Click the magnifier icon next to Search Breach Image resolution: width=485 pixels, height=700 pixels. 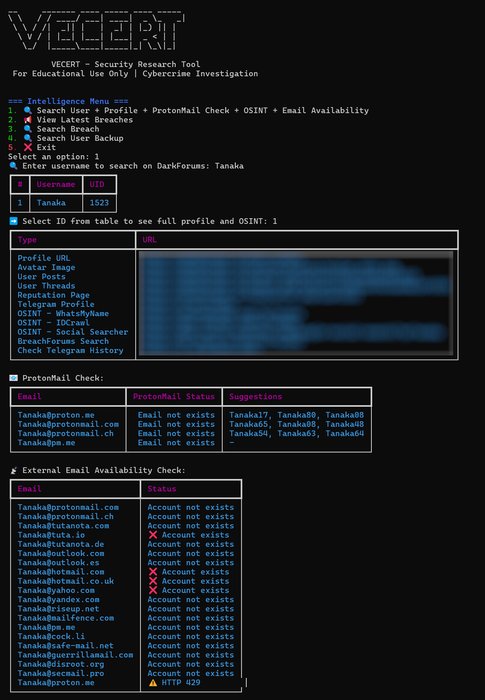(x=28, y=129)
